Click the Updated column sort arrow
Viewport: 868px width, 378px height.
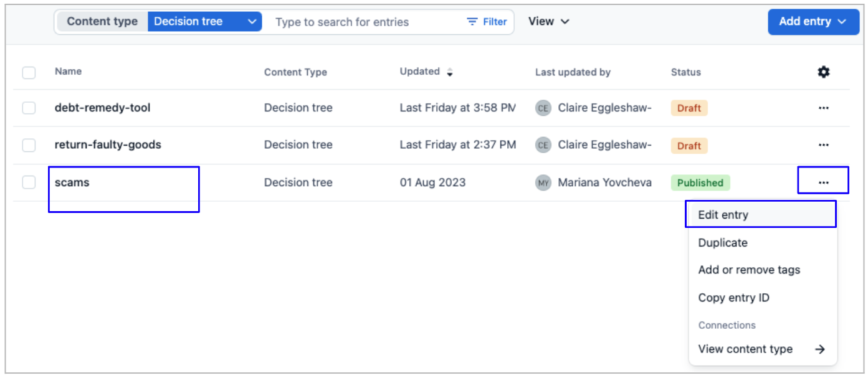click(450, 72)
